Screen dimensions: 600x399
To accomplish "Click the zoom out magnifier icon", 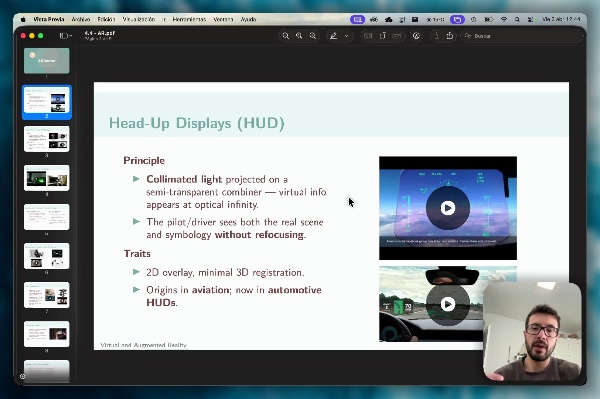I will (285, 36).
